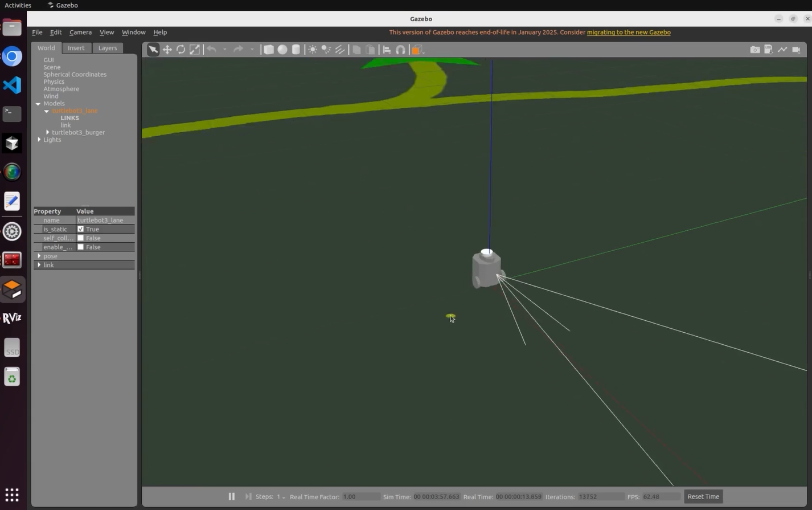Viewport: 812px width, 510px height.
Task: Click the Reset Time button
Action: [x=703, y=496]
